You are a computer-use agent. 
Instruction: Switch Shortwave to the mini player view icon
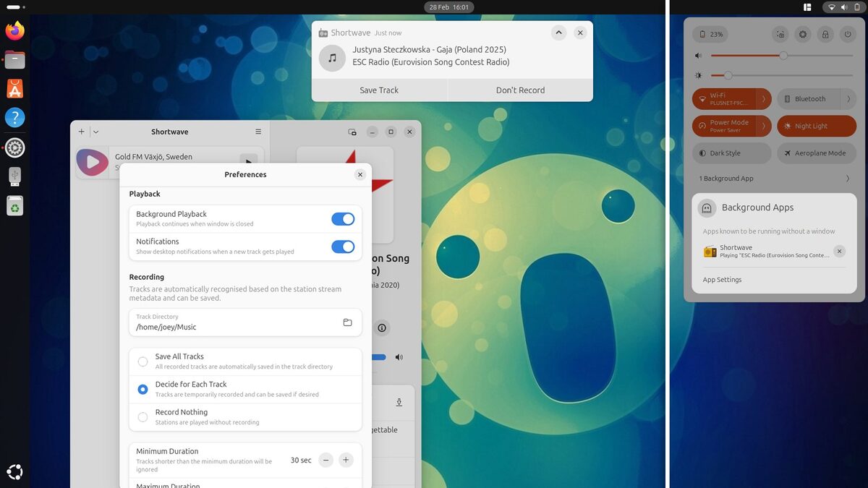(x=352, y=132)
